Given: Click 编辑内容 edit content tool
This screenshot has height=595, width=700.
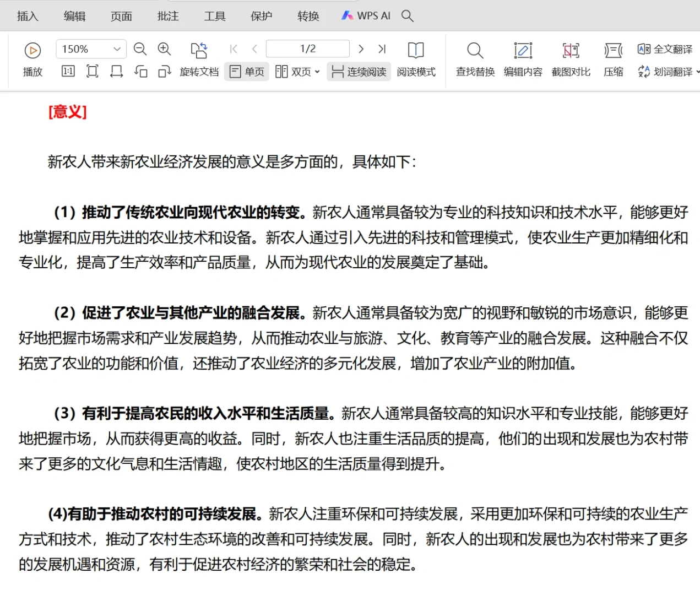Looking at the screenshot, I should (523, 59).
